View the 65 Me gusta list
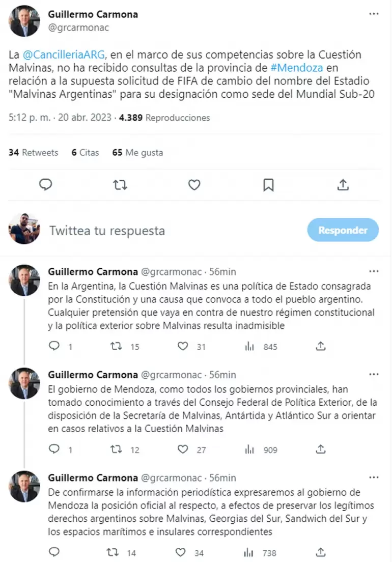392x562 pixels. [137, 152]
